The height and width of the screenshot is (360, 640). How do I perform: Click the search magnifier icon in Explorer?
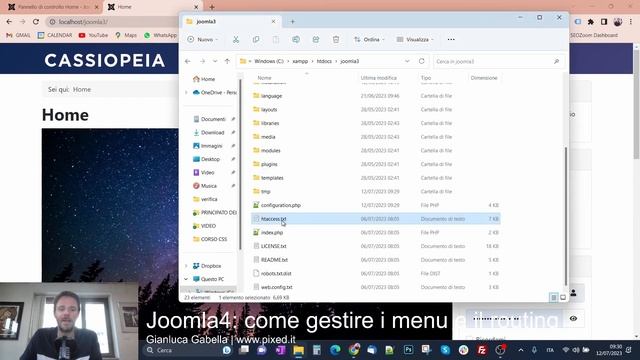point(556,61)
